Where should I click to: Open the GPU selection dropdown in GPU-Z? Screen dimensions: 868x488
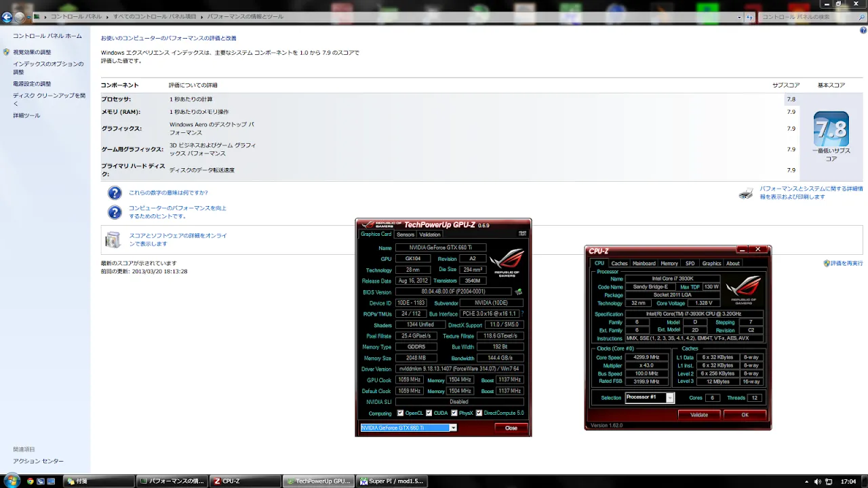point(453,428)
